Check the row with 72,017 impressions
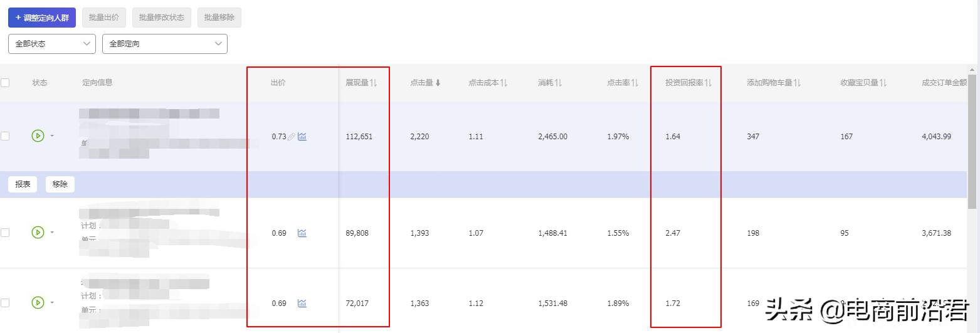The width and height of the screenshot is (980, 333). [x=5, y=303]
